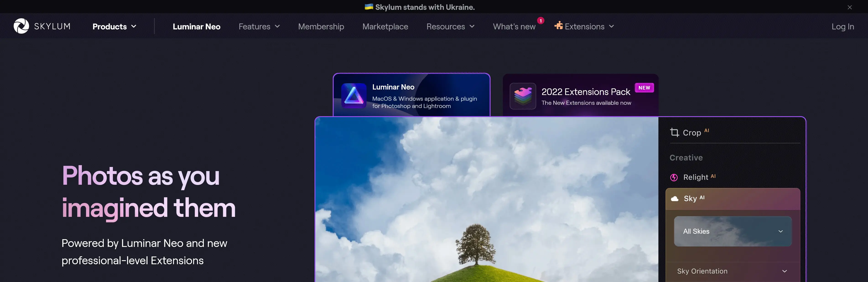Open the Products dropdown menu
Image resolution: width=868 pixels, height=282 pixels.
tap(114, 26)
